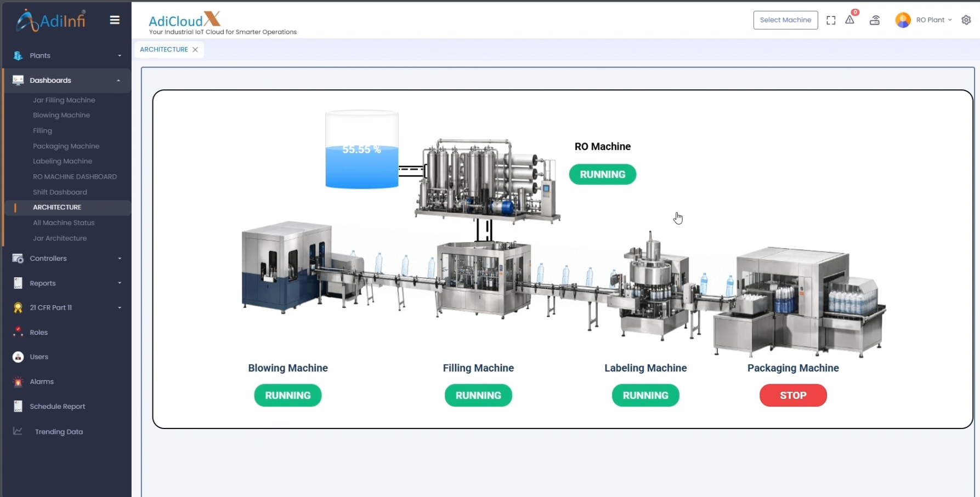
Task: Click the user avatar icon
Action: pyautogui.click(x=903, y=20)
